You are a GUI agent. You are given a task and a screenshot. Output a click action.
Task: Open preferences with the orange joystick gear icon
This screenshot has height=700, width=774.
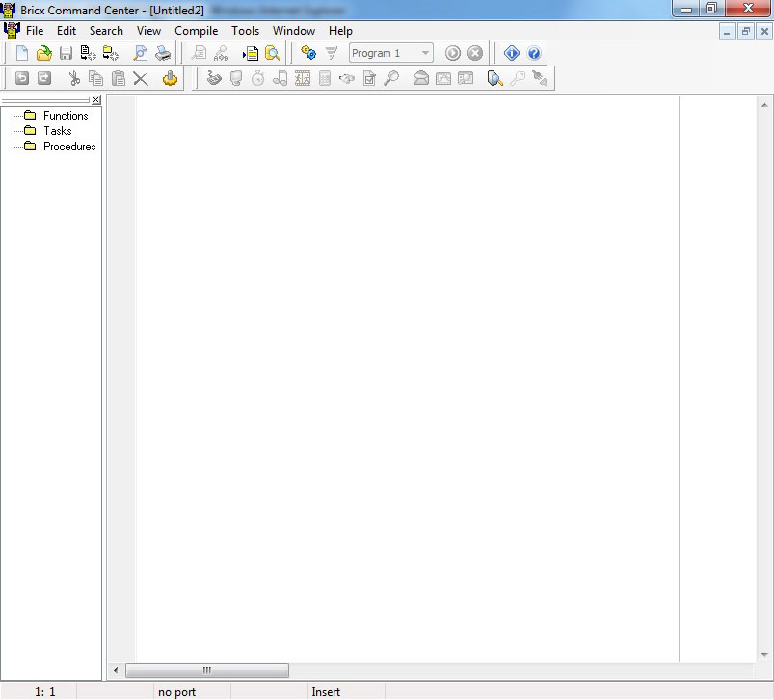[170, 78]
